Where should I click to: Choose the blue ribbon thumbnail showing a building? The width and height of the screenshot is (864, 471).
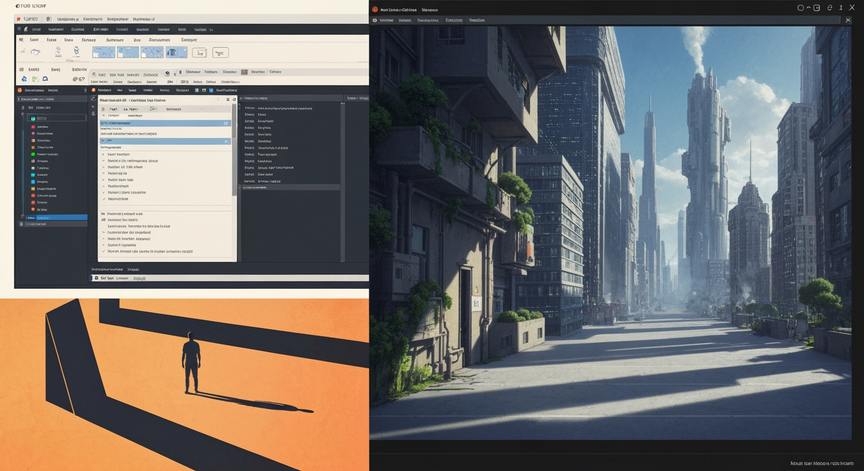[x=177, y=52]
